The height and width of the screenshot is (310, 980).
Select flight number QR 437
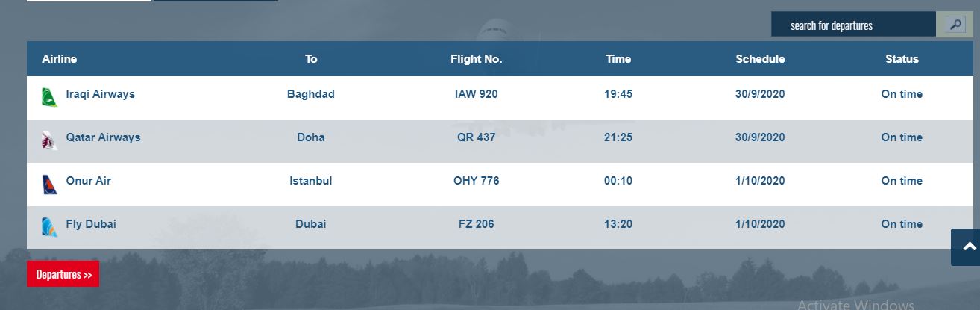(477, 138)
